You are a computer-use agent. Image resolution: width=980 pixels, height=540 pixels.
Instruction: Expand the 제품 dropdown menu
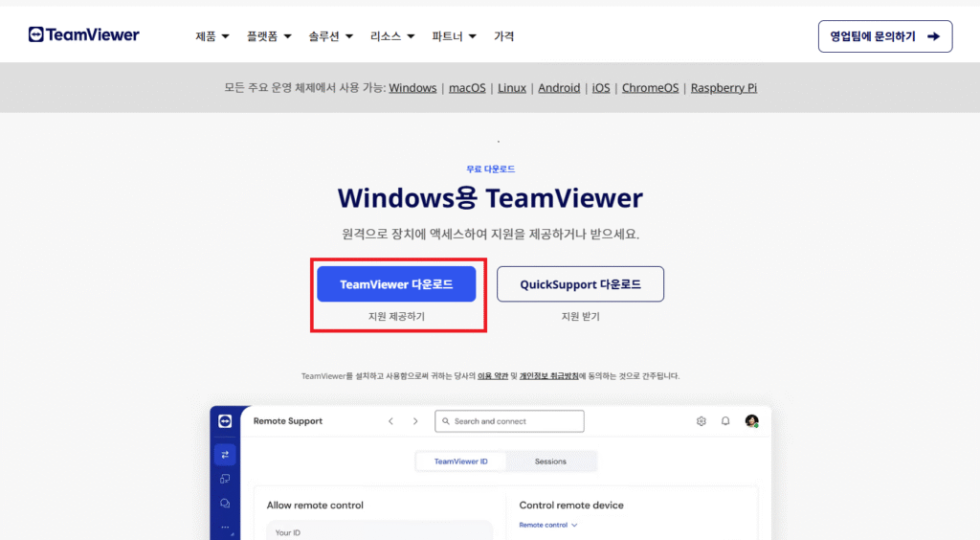pos(212,36)
